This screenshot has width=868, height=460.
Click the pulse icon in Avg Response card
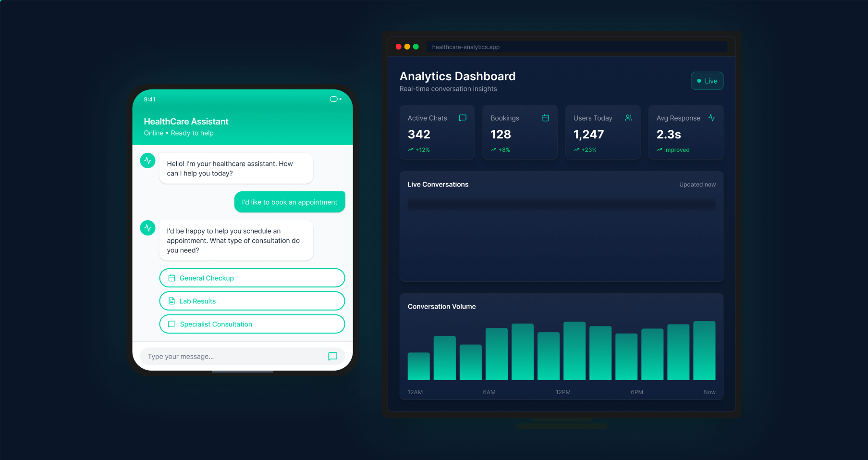[x=711, y=118]
